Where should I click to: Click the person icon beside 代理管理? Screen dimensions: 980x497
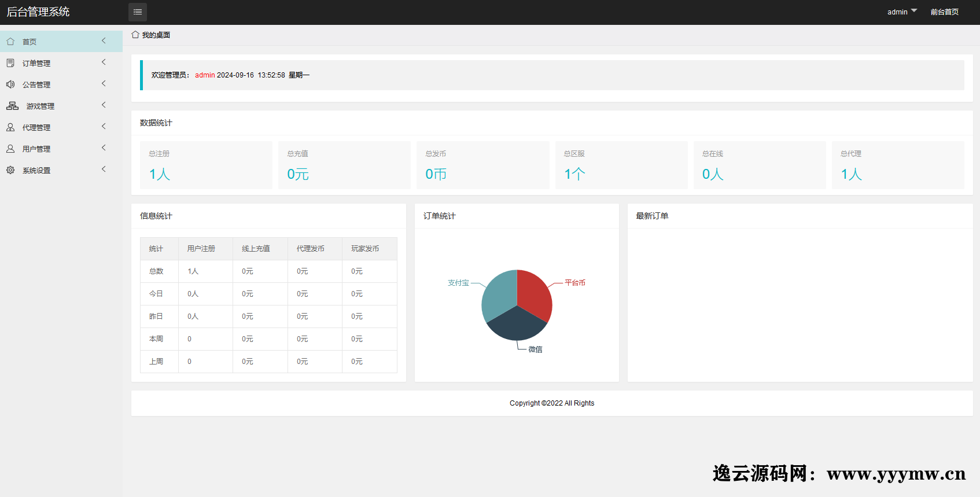tap(10, 127)
